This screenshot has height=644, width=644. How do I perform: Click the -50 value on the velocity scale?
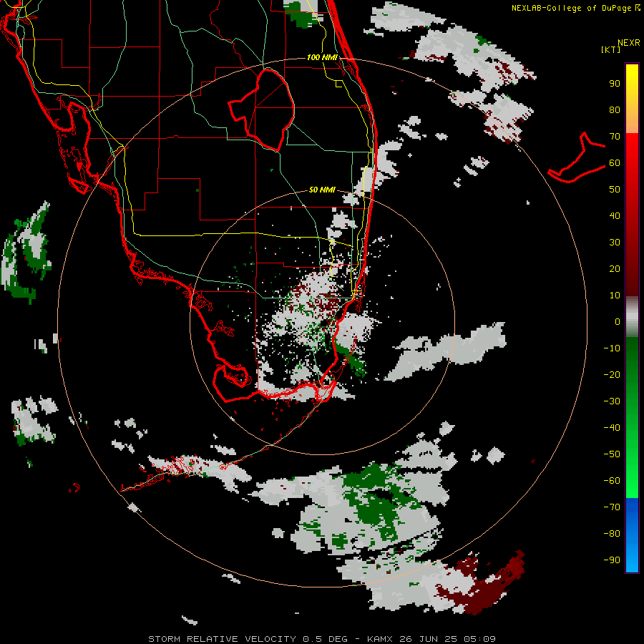[x=612, y=454]
